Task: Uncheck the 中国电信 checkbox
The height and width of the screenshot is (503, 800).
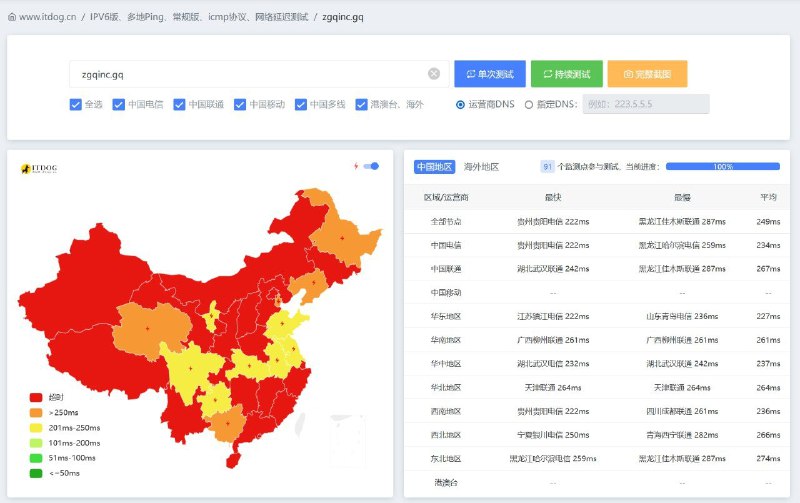Action: pos(119,104)
